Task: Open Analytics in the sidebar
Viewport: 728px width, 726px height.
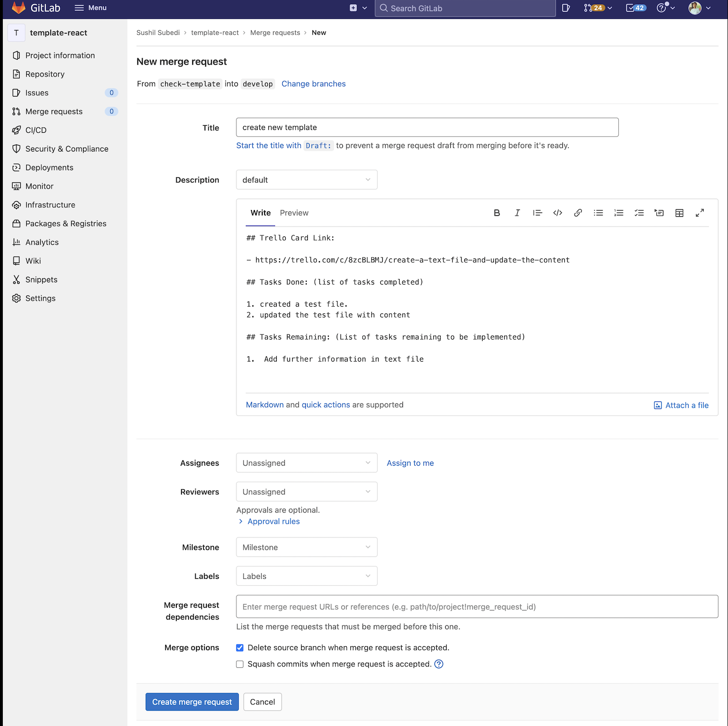Action: (42, 242)
